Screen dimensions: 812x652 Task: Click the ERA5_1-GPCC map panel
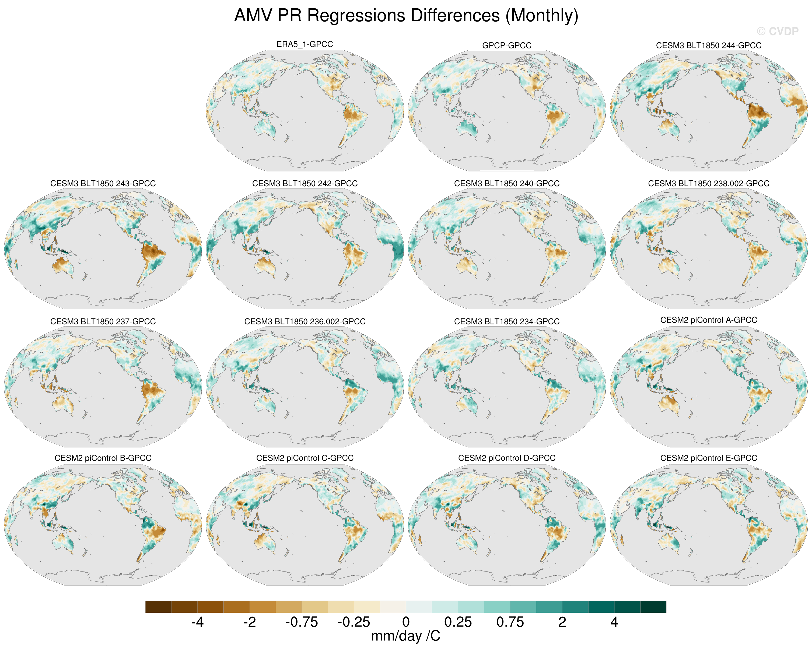305,110
